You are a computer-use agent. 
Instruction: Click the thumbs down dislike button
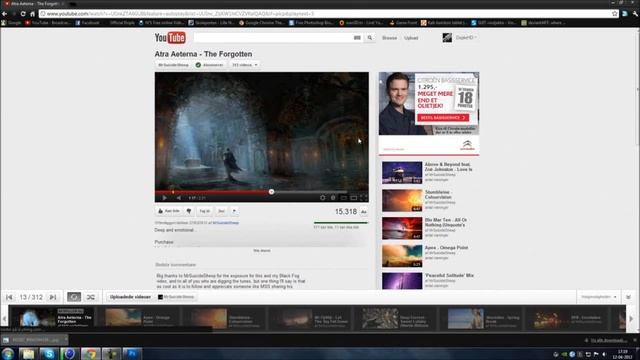click(189, 211)
